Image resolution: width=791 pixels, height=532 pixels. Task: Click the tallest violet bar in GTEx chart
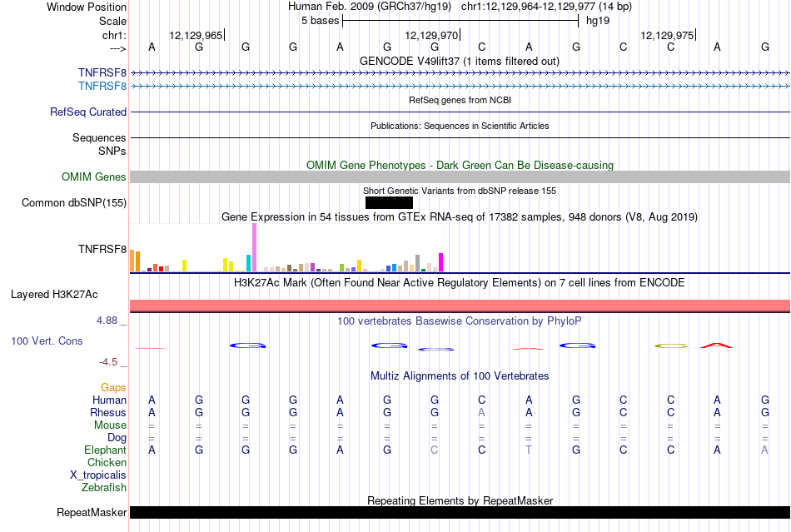tap(254, 247)
